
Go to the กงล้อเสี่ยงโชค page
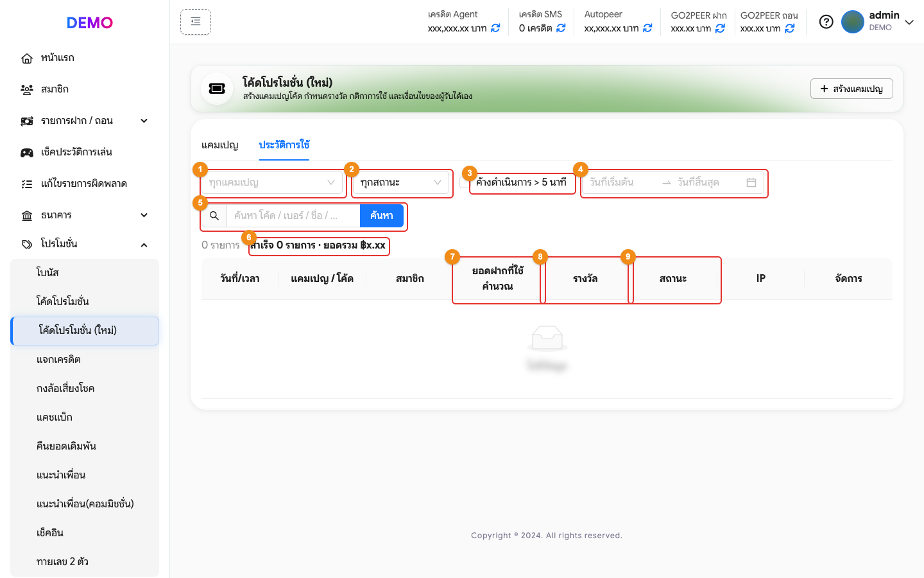[x=85, y=389]
